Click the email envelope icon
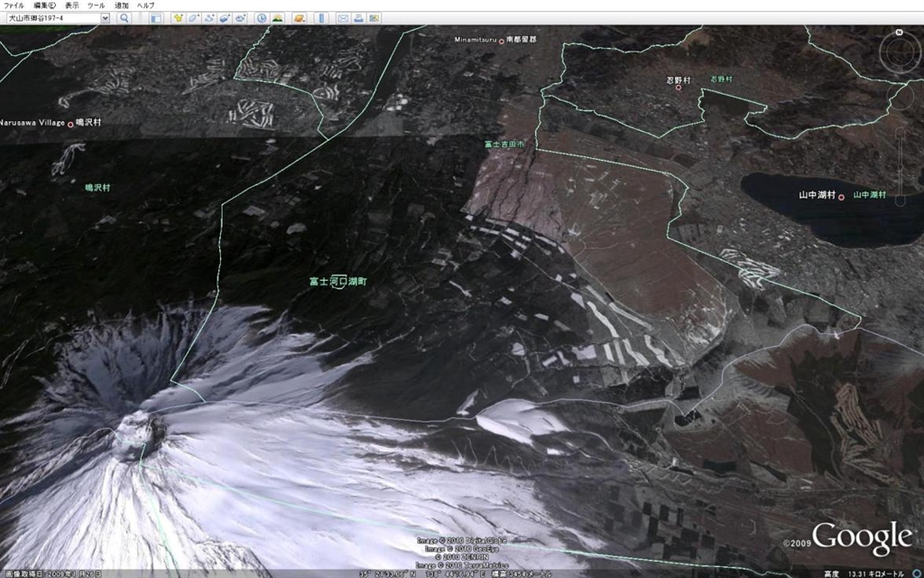 click(342, 18)
